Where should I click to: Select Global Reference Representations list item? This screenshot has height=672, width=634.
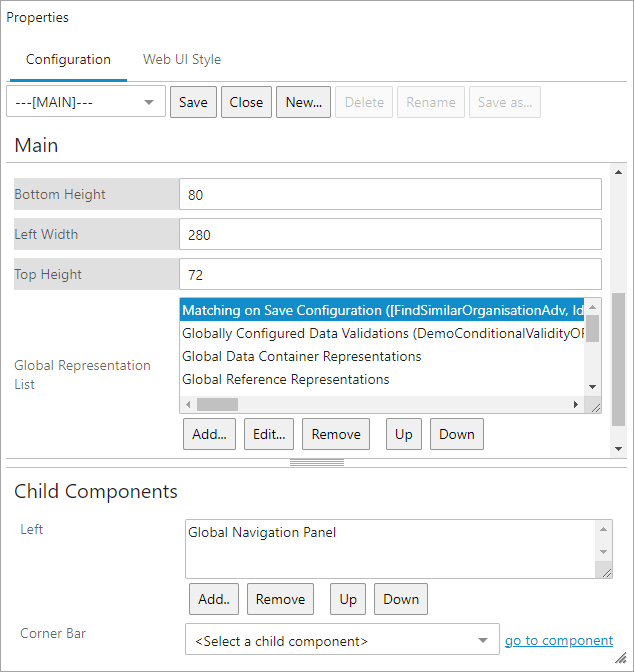(286, 379)
